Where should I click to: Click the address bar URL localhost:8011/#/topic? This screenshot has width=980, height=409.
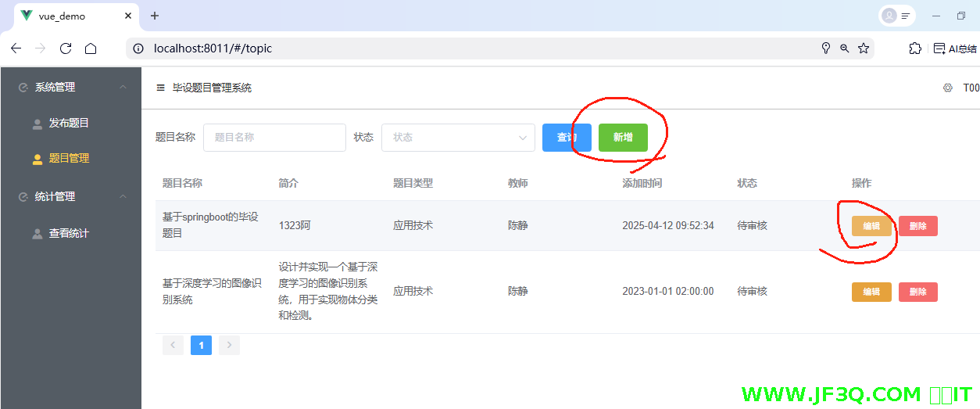click(213, 48)
